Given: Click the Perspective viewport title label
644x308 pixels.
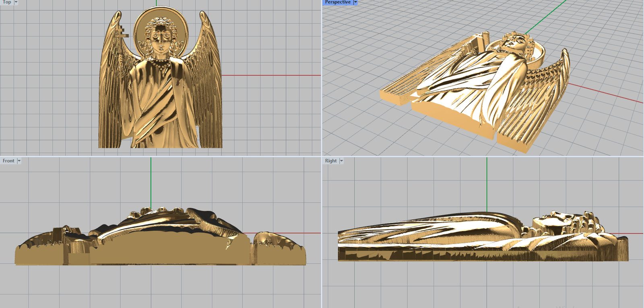Looking at the screenshot, I should (x=337, y=2).
